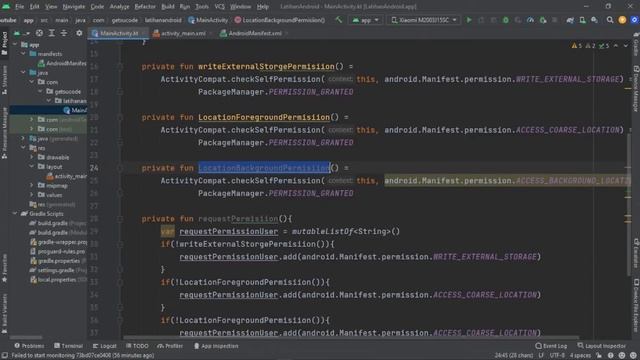This screenshot has width=640, height=360.
Task: Open the Refactor menu
Action: click(145, 7)
